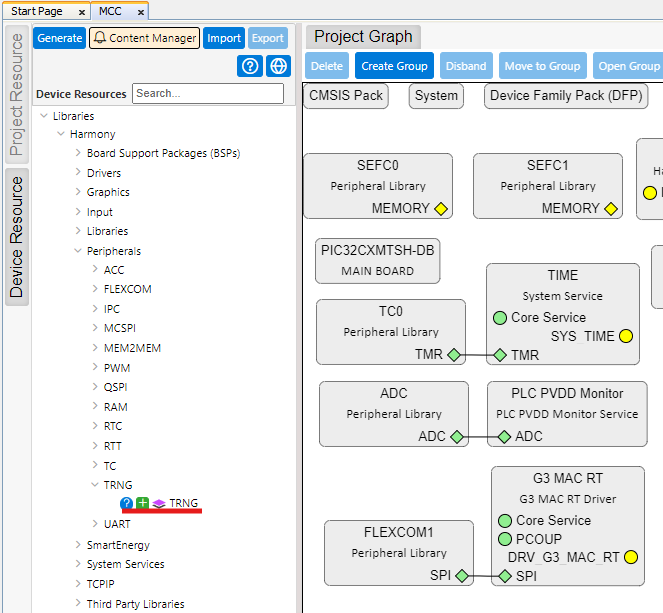This screenshot has height=613, width=663.
Task: Expand the FLEXCOM peripheral node
Action: pyautogui.click(x=95, y=290)
